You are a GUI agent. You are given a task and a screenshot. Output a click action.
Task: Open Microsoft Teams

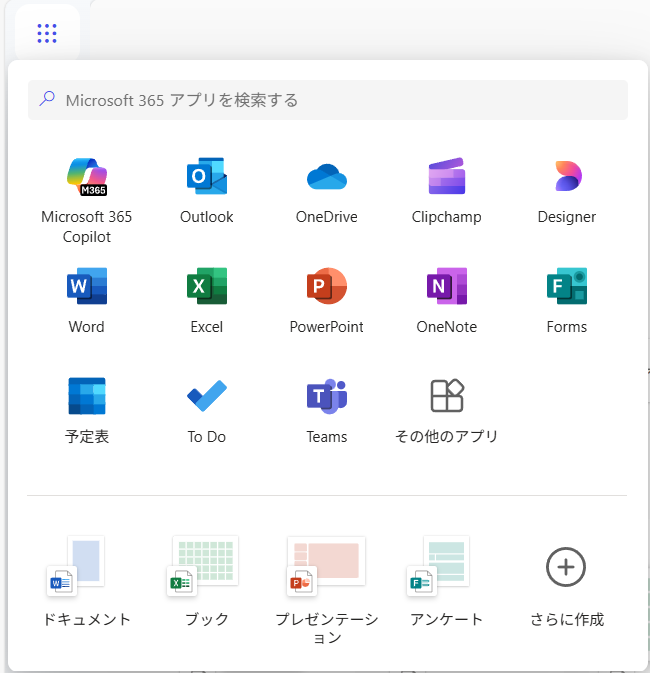(327, 411)
